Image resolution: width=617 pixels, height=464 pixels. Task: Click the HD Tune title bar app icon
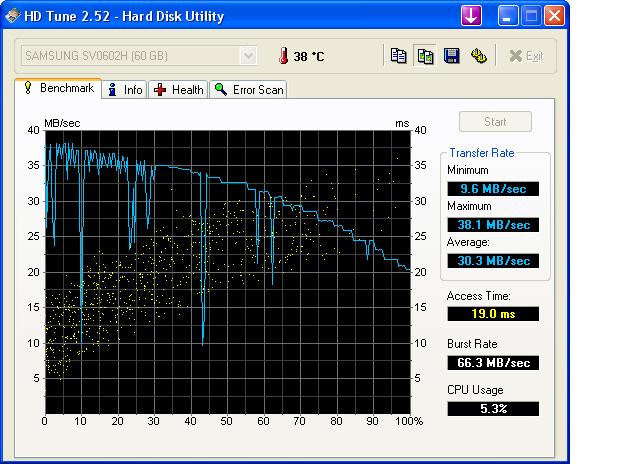point(13,16)
